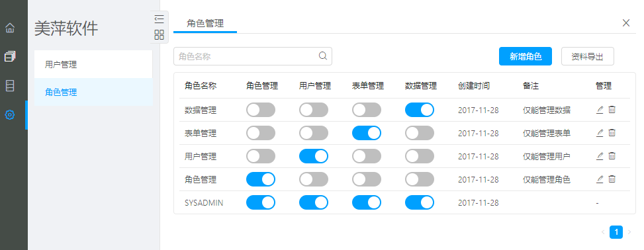Open the home icon in left sidebar
This screenshot has width=644, height=250.
(x=10, y=28)
